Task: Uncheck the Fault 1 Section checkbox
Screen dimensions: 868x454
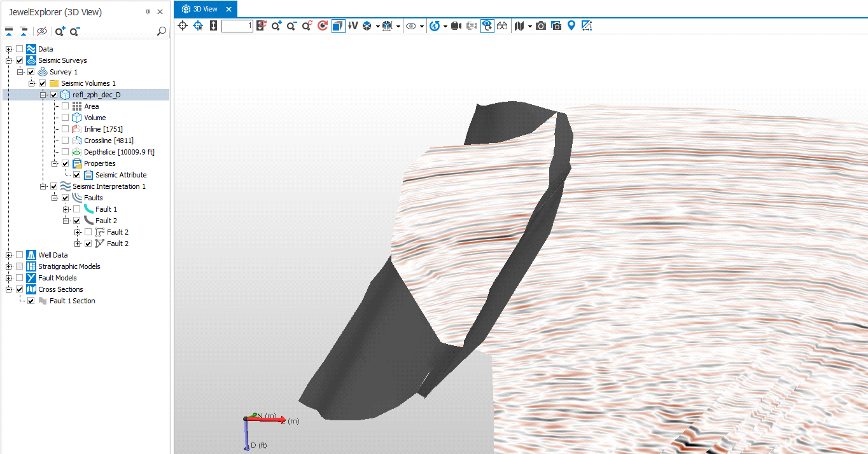Action: click(31, 301)
